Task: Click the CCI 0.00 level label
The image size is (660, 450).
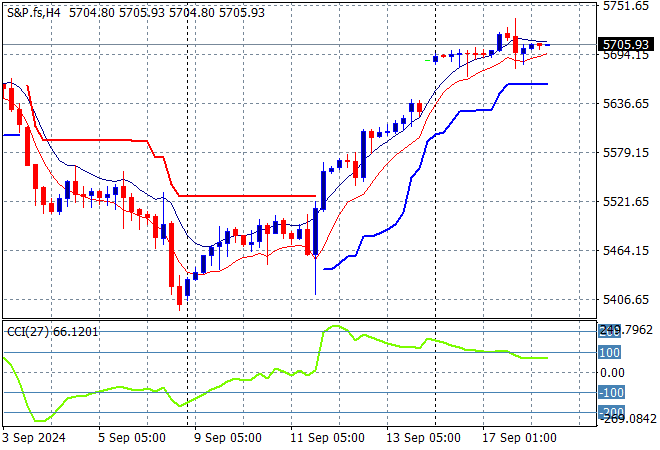Action: coord(612,373)
